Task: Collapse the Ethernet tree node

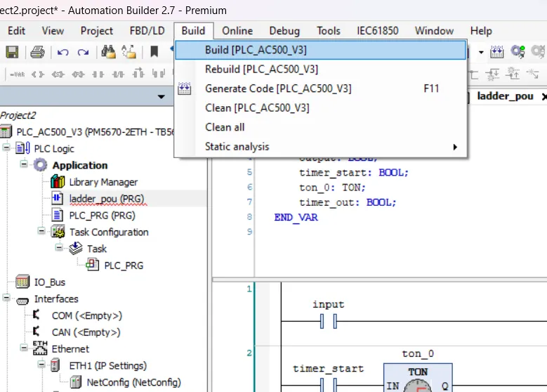Action: pyautogui.click(x=24, y=347)
